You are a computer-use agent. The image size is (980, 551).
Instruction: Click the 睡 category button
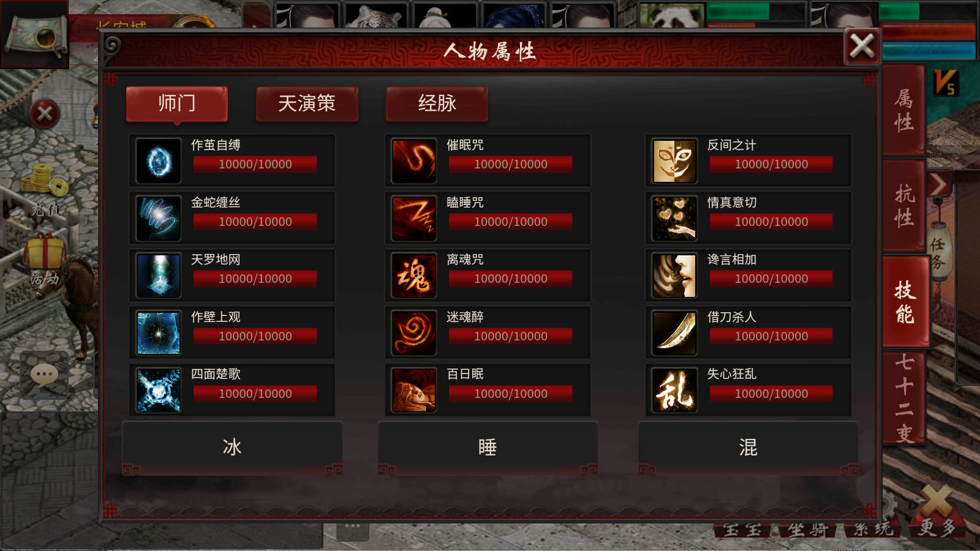pyautogui.click(x=488, y=448)
